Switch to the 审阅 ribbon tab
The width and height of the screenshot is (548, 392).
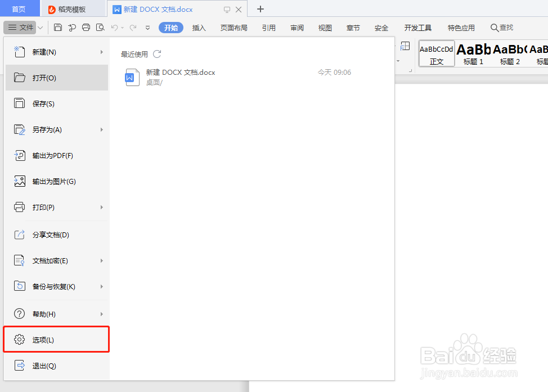click(x=297, y=28)
